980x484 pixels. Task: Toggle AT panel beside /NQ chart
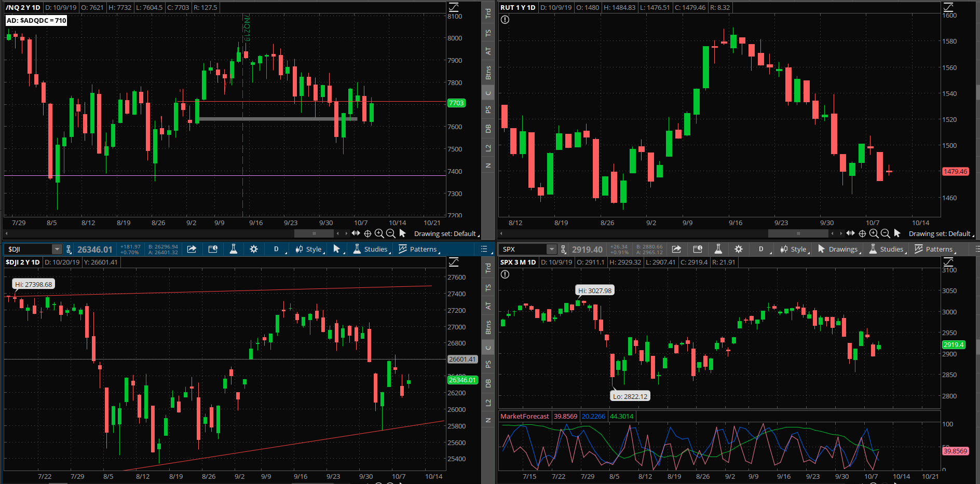point(488,51)
